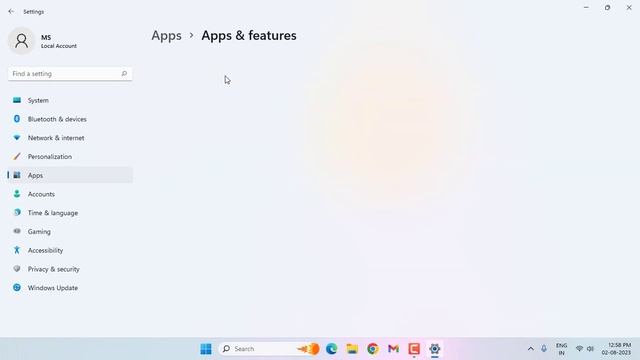Open the clock and date flyout
Image resolution: width=640 pixels, height=360 pixels.
click(x=616, y=349)
